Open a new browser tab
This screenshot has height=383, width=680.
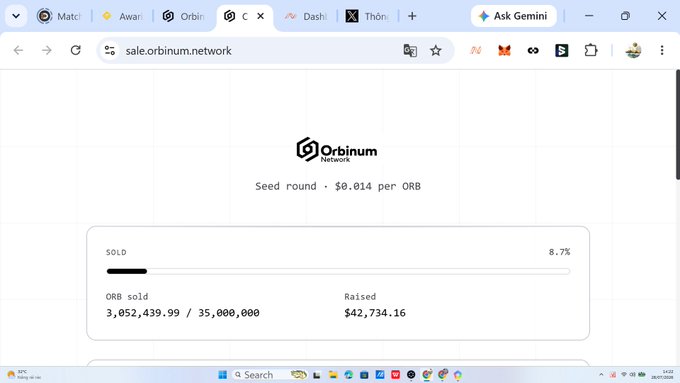(x=412, y=16)
